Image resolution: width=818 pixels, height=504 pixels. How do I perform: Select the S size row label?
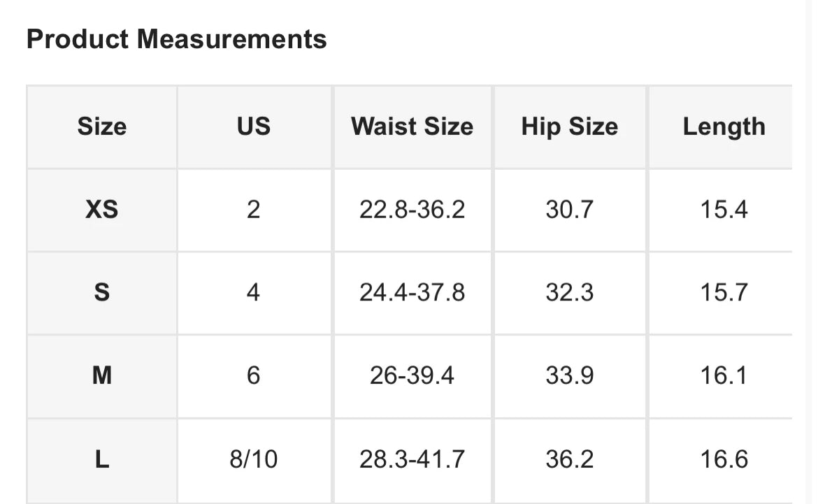point(102,293)
